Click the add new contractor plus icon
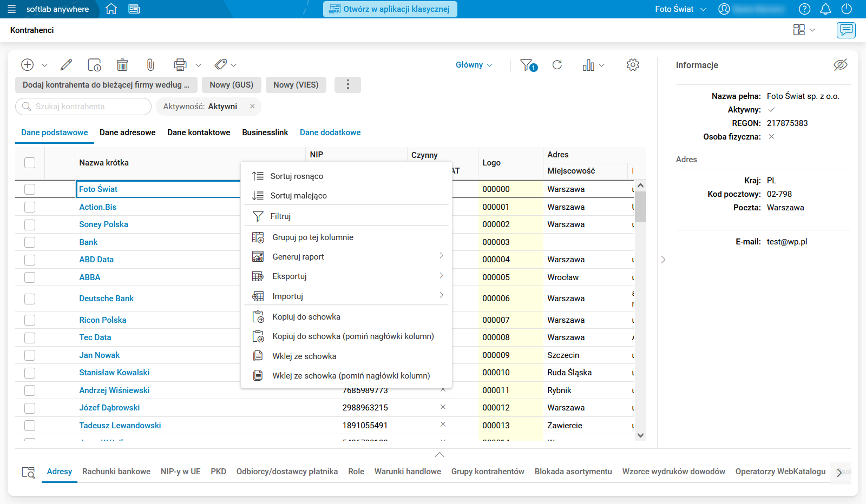The image size is (866, 504). 28,65
